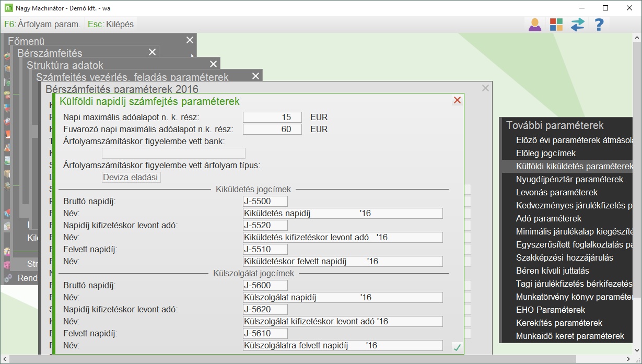
Task: Close the Külföldi napidíj paraméterek dialog
Action: click(457, 100)
